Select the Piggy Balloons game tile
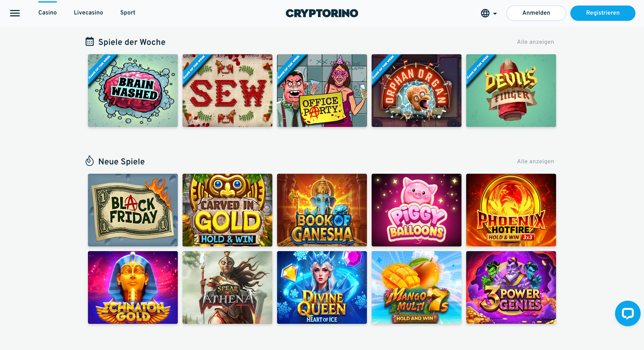Image resolution: width=644 pixels, height=350 pixels. [416, 210]
